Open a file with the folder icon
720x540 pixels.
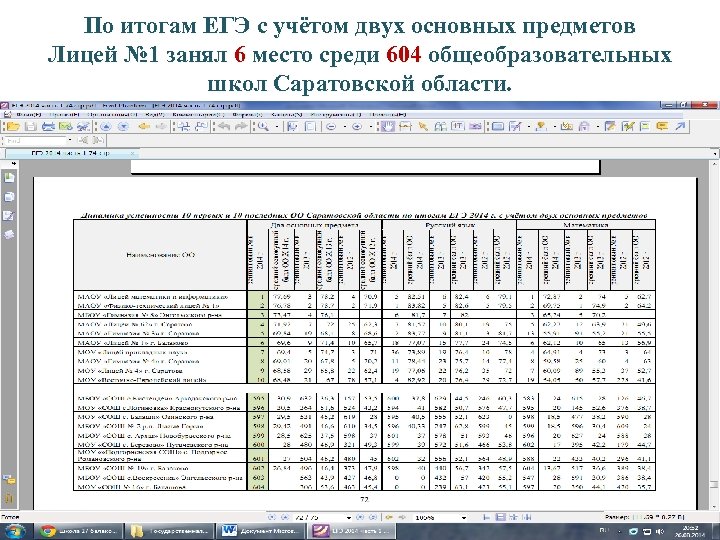[x=12, y=126]
